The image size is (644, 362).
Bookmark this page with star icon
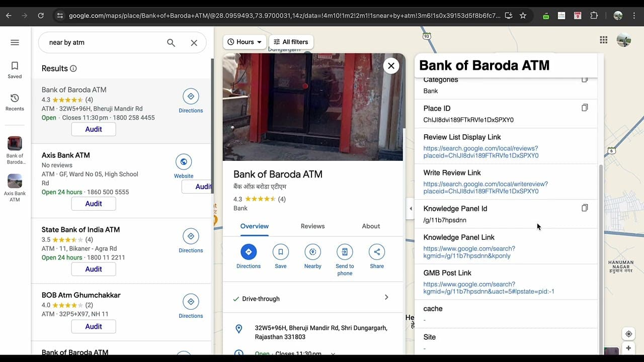[x=523, y=16]
